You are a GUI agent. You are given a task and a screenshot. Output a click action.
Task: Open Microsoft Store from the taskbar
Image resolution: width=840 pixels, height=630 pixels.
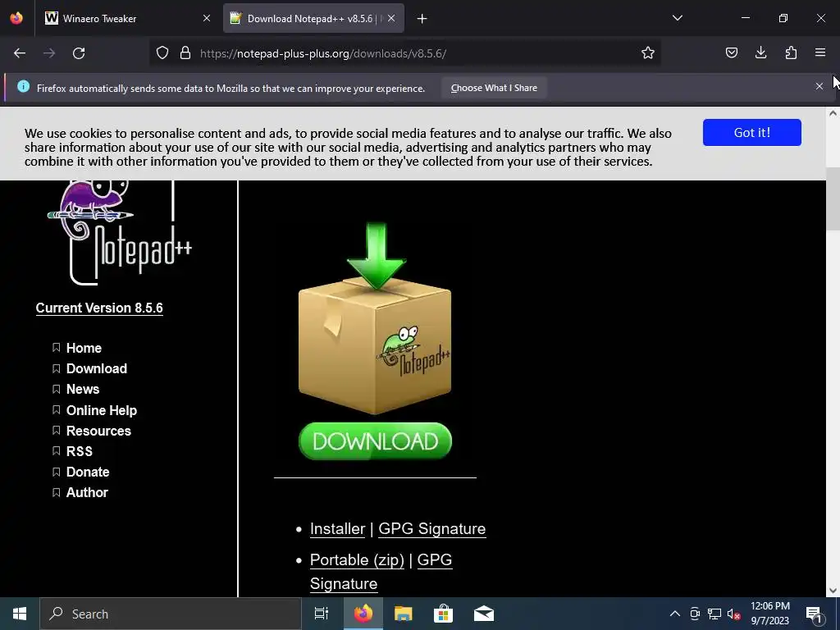[x=443, y=614]
